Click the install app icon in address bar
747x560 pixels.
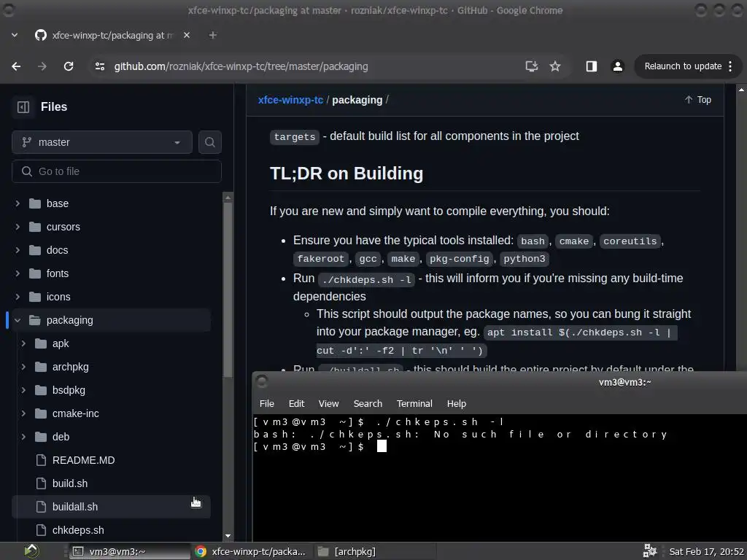pos(532,66)
